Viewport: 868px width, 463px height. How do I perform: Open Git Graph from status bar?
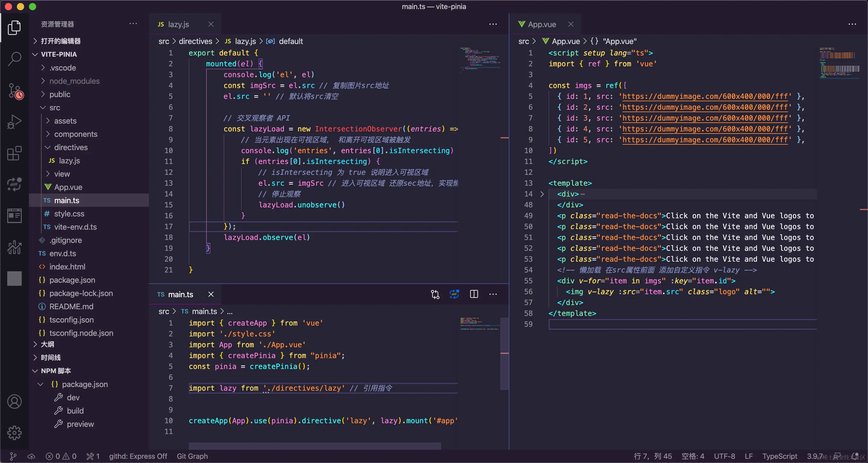coord(192,456)
